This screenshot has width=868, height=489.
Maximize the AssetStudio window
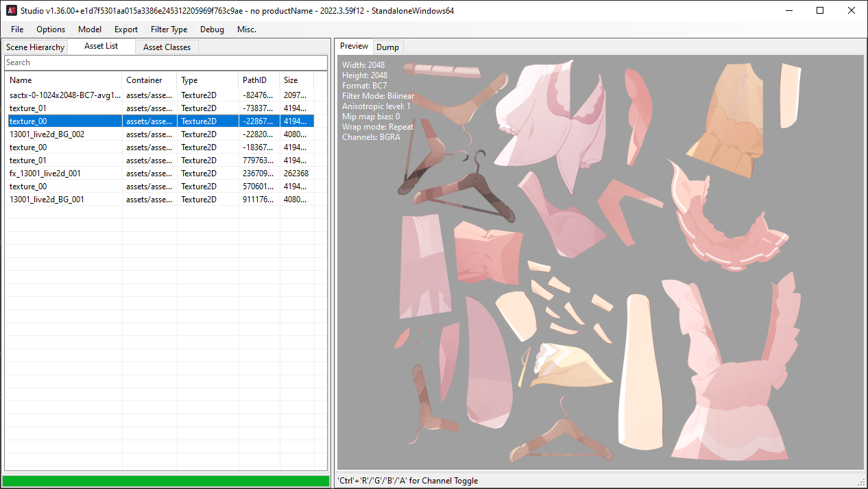click(x=820, y=10)
